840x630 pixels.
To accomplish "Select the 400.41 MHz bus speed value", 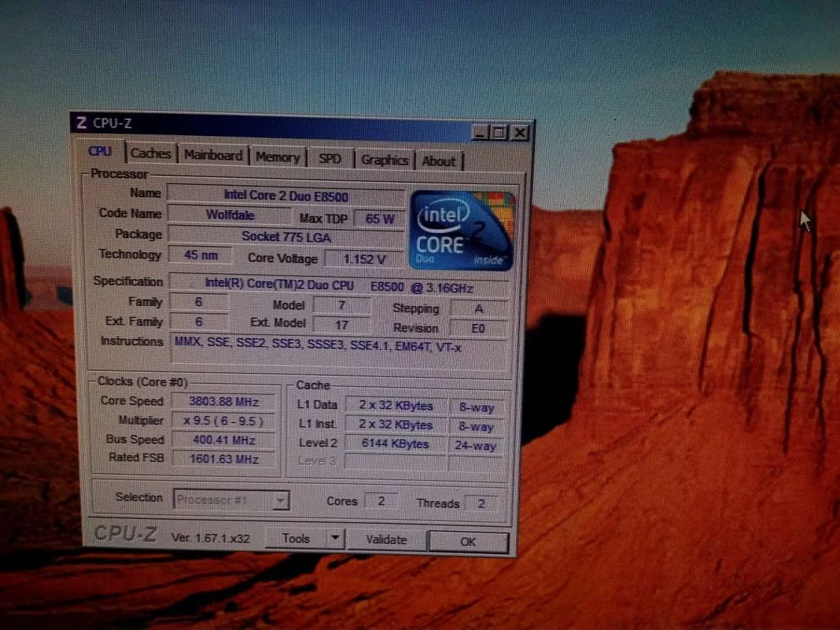I will (x=224, y=440).
